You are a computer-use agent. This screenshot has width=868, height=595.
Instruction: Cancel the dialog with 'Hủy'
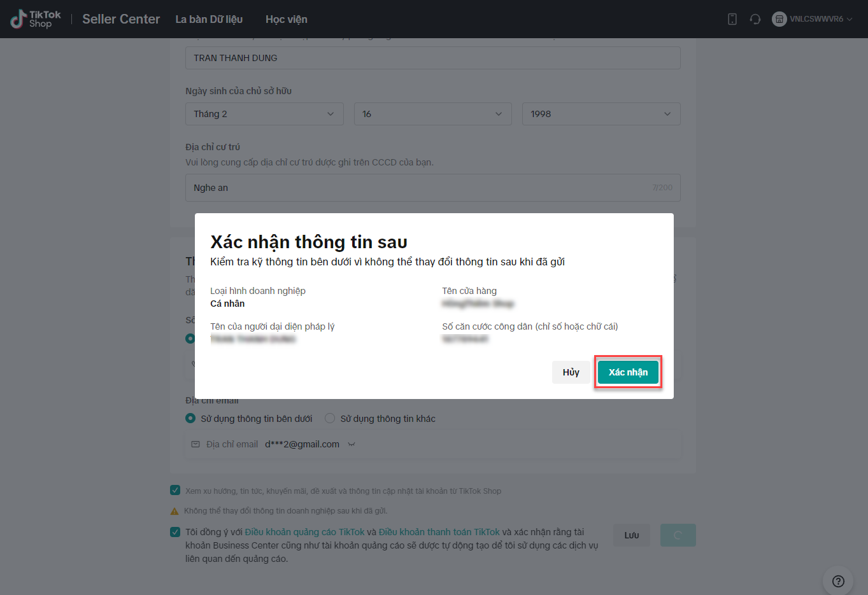pyautogui.click(x=571, y=372)
